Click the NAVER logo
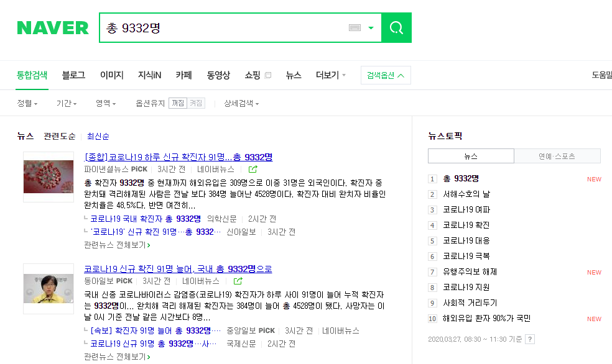The width and height of the screenshot is (612, 364). [x=53, y=28]
